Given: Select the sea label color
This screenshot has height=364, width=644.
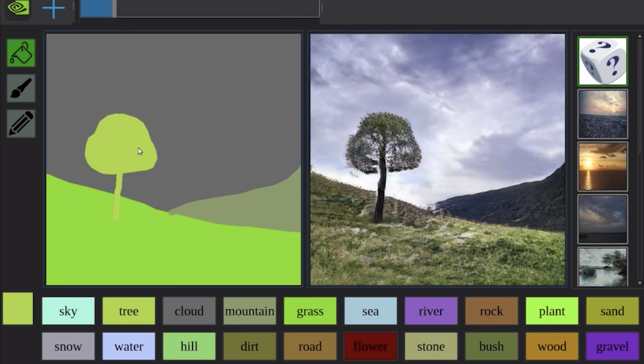Looking at the screenshot, I should click(371, 311).
